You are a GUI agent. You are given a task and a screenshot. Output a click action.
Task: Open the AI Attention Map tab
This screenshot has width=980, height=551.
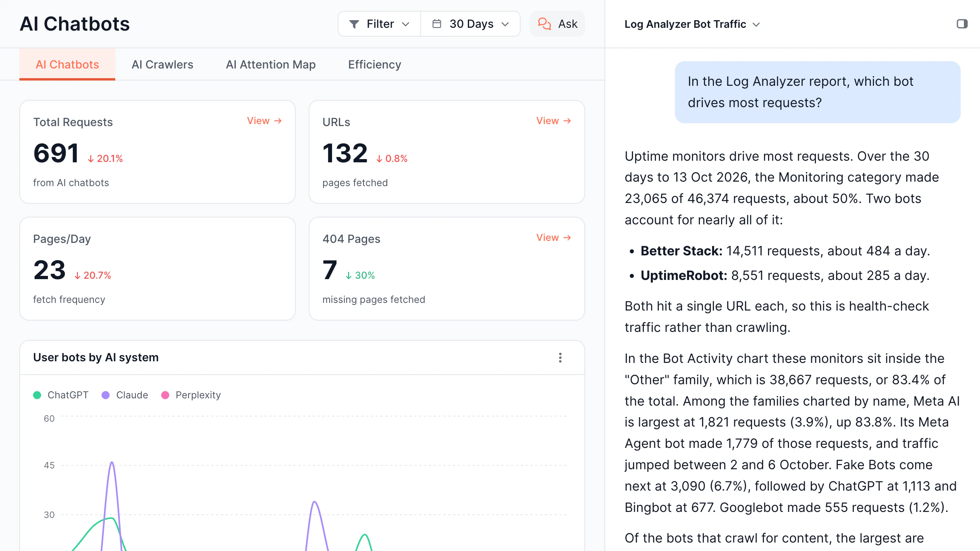coord(271,64)
